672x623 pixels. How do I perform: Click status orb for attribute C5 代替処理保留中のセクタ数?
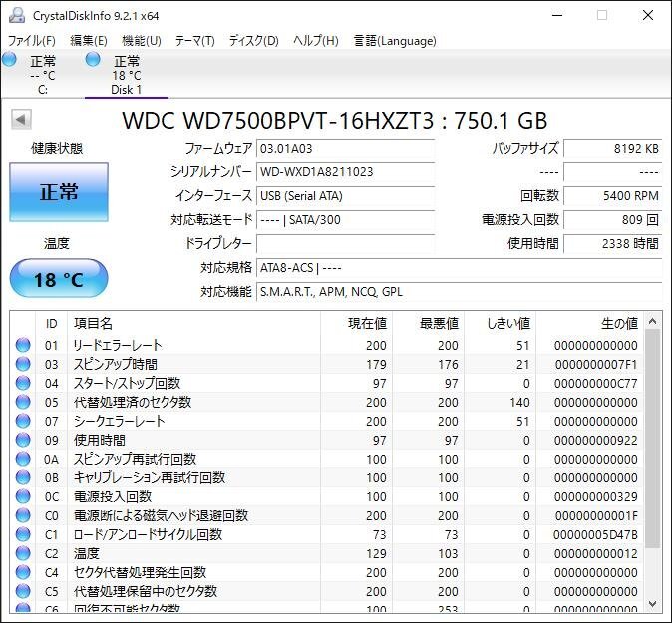pos(23,591)
